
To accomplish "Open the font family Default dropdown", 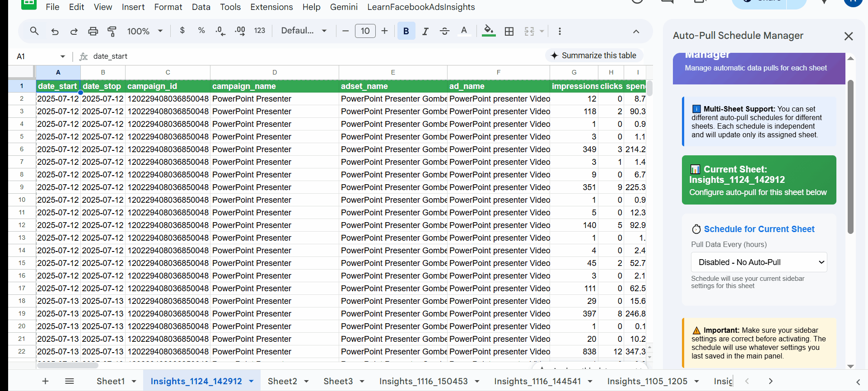I will pos(303,31).
